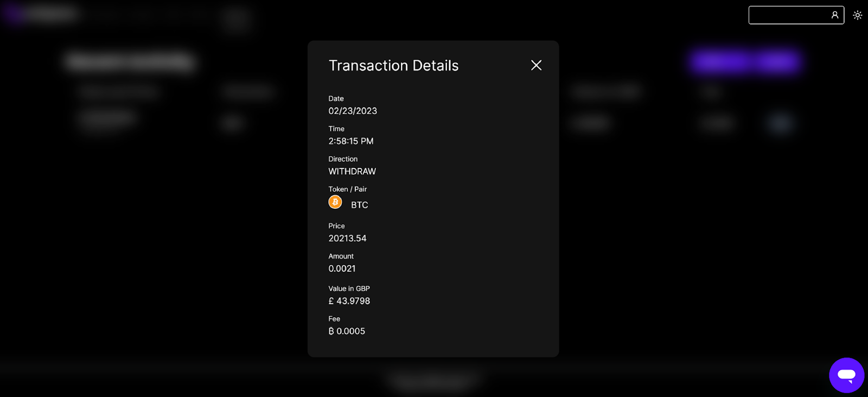
Task: Click the time value 2:58:15 PM
Action: (x=351, y=141)
